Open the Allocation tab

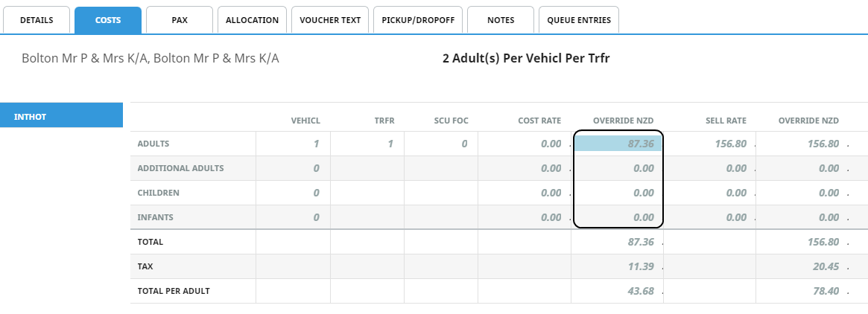pos(252,20)
